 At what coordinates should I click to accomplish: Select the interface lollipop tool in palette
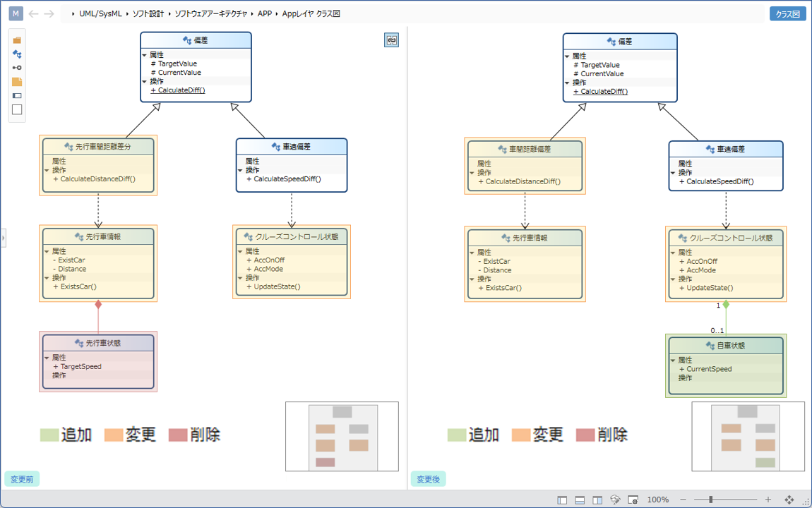[17, 68]
